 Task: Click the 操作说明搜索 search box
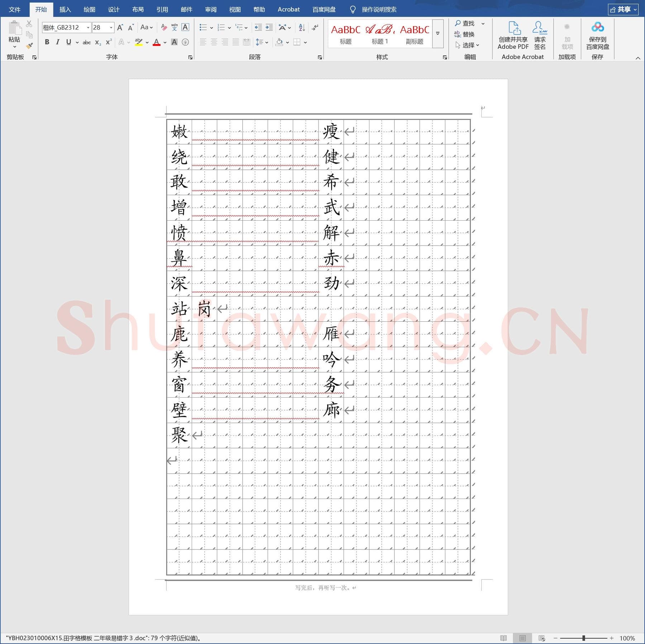[x=379, y=9]
